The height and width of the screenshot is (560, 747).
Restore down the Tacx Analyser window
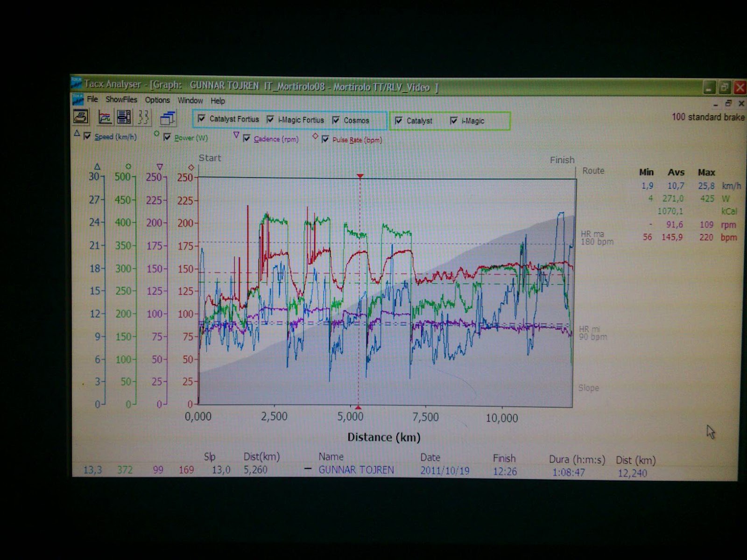click(x=725, y=87)
